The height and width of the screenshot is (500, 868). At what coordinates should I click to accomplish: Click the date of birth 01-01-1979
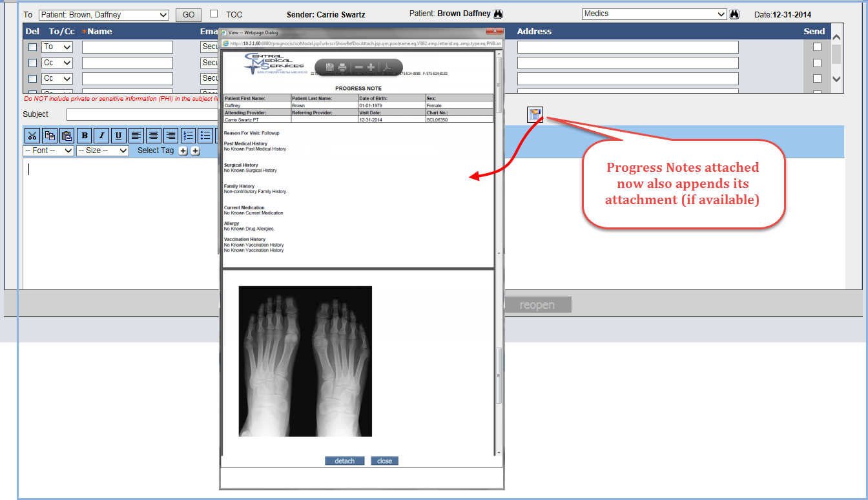(x=371, y=105)
